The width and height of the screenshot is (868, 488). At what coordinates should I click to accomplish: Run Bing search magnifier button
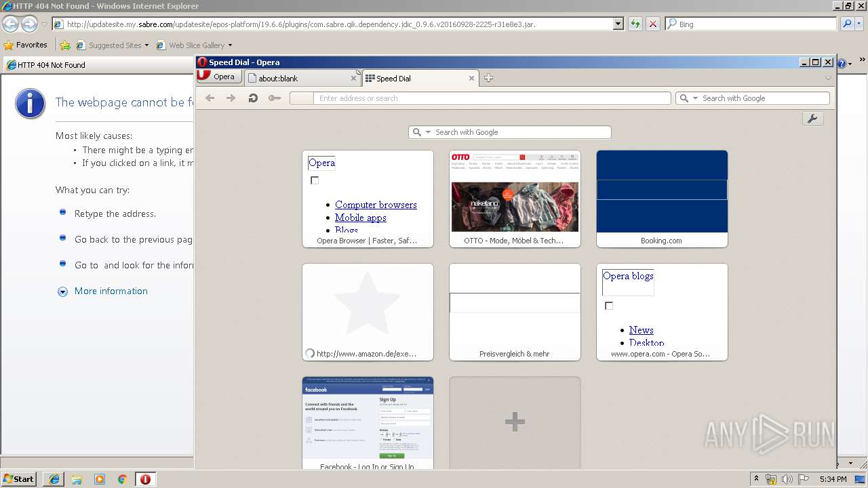click(846, 24)
